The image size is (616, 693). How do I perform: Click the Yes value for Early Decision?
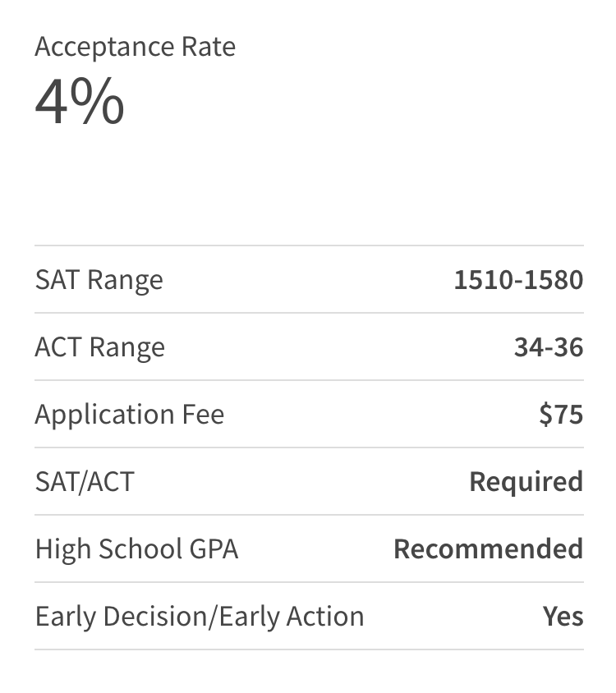tap(563, 617)
